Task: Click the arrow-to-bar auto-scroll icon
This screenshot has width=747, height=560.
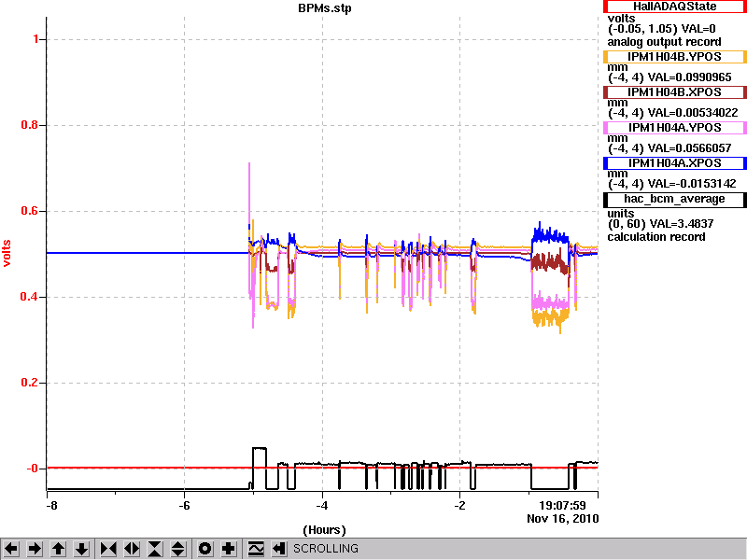Action: (279, 549)
